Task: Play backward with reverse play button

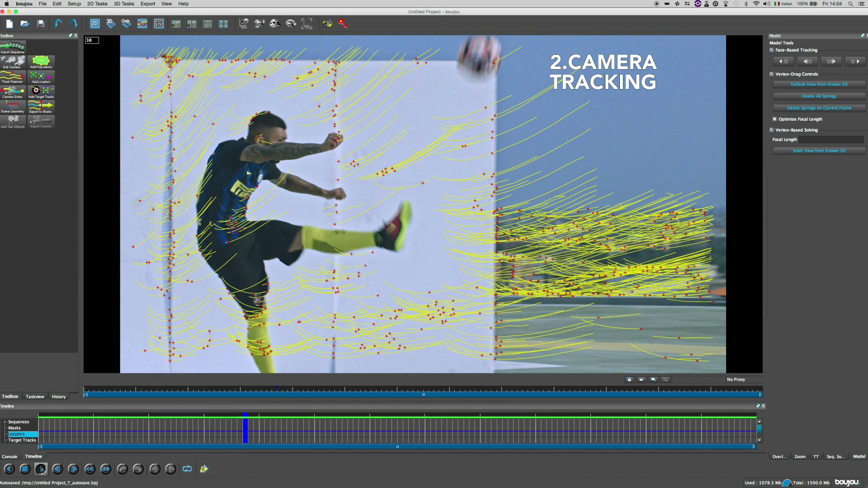Action: pyautogui.click(x=9, y=469)
